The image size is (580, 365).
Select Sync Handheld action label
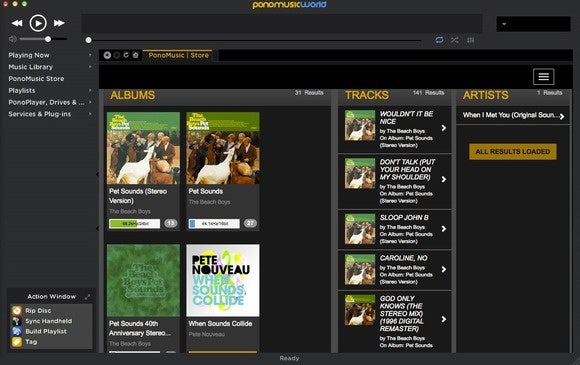[48, 321]
